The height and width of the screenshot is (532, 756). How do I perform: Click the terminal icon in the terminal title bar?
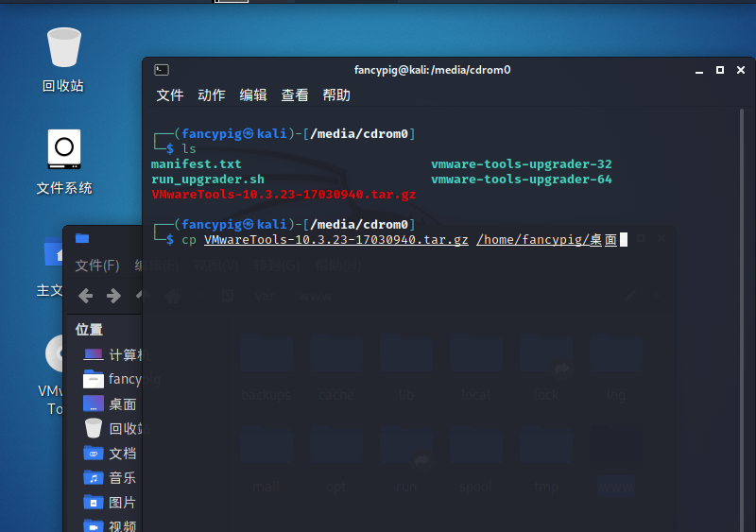coord(162,70)
